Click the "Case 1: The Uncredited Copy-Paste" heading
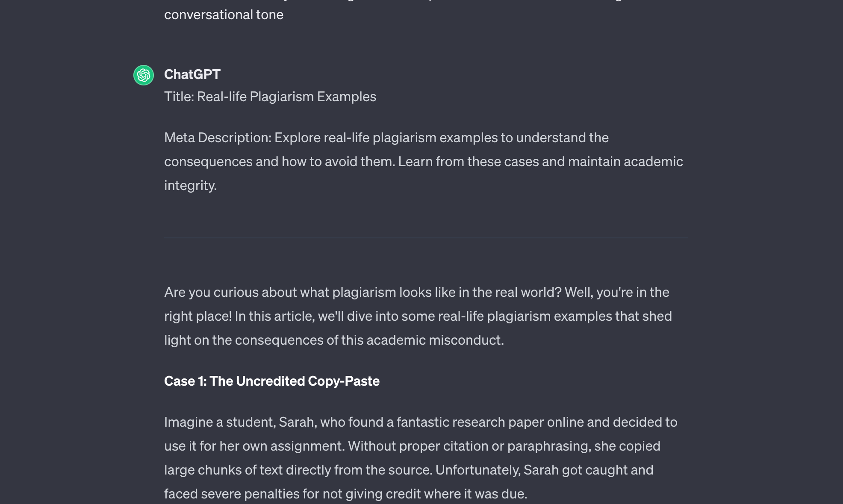Viewport: 843px width, 504px height. (x=271, y=381)
